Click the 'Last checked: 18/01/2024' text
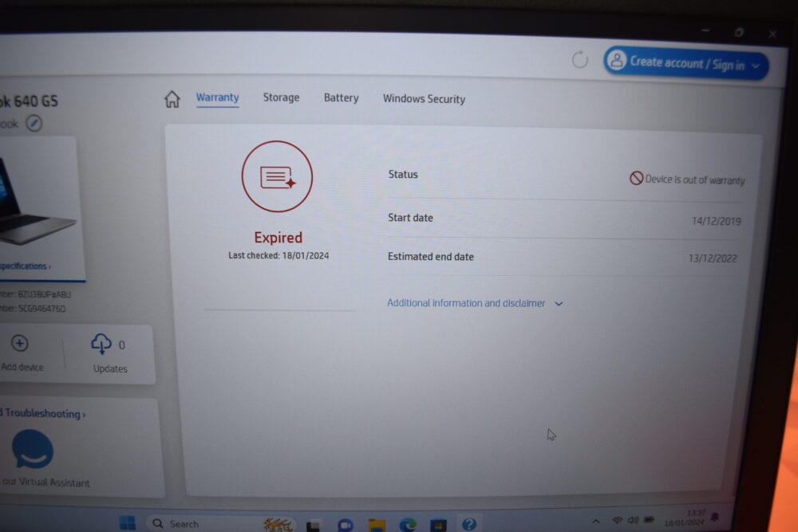Viewport: 798px width, 532px height. click(279, 255)
